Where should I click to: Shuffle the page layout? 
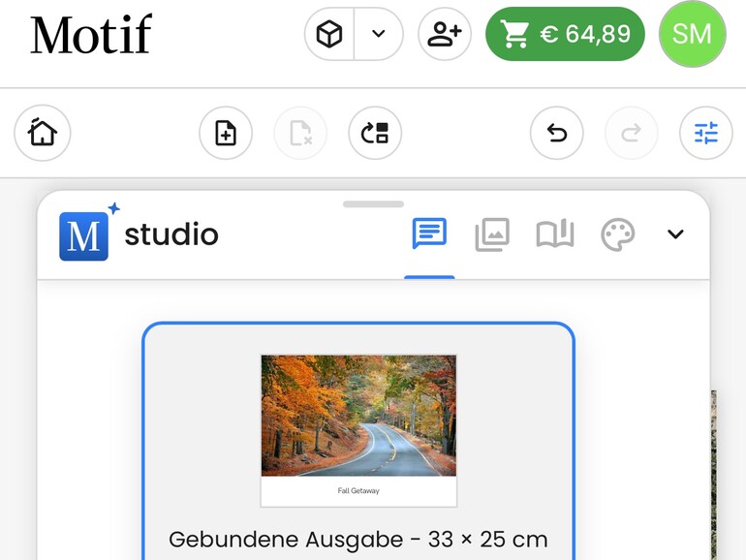tap(375, 133)
